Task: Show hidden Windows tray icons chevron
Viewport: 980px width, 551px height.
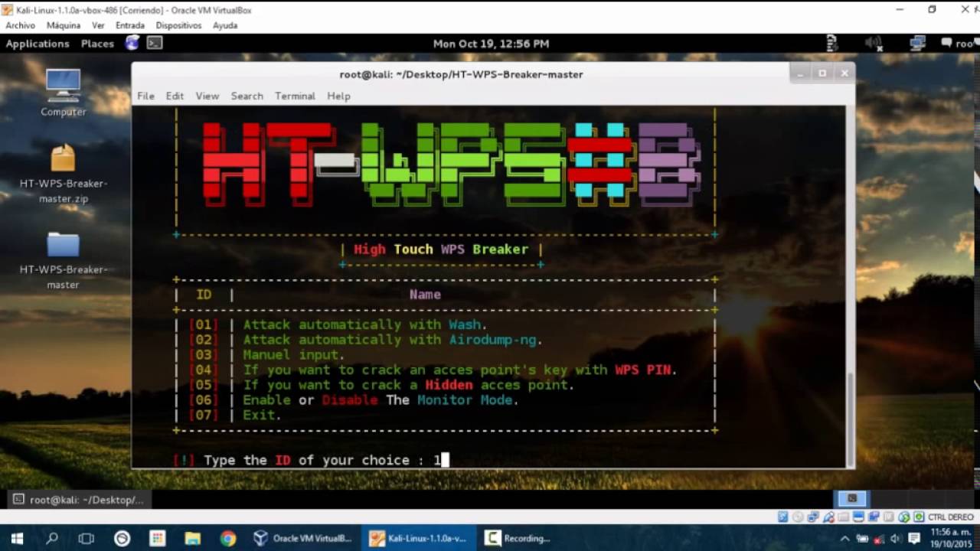Action: 844,539
